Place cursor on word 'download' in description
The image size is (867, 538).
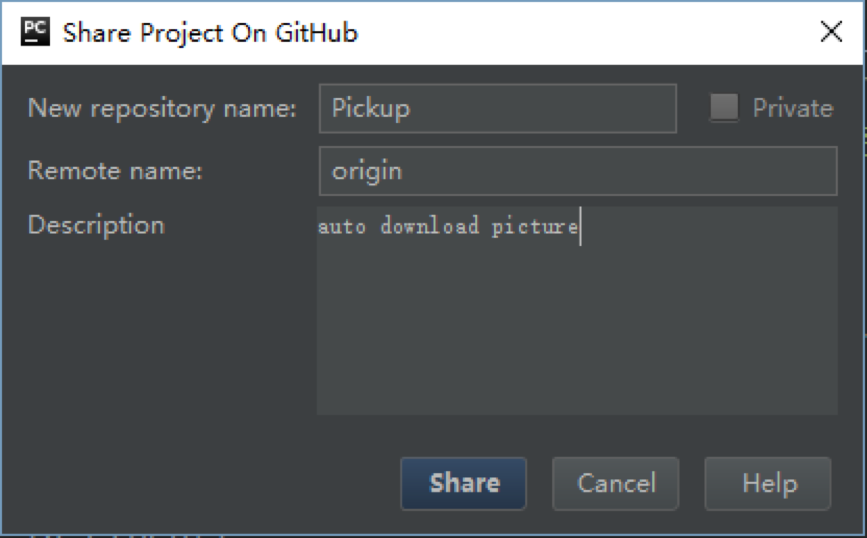[x=430, y=227]
